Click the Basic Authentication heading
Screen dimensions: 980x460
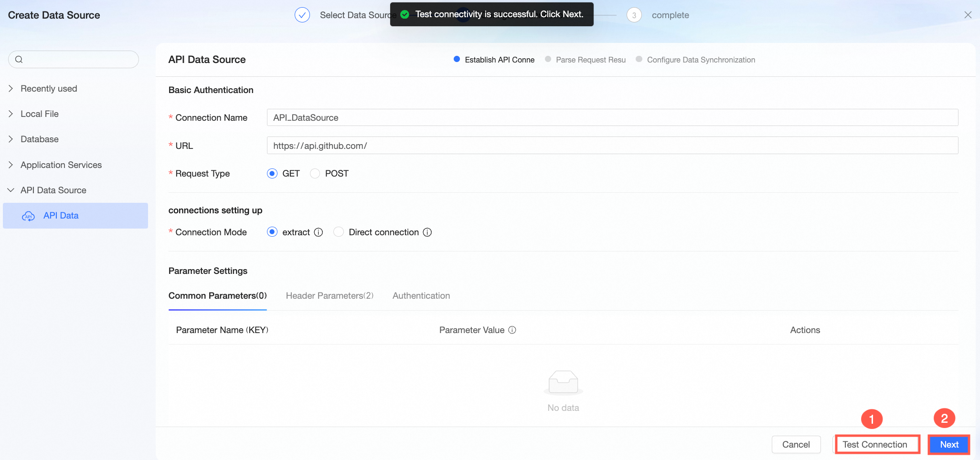211,90
